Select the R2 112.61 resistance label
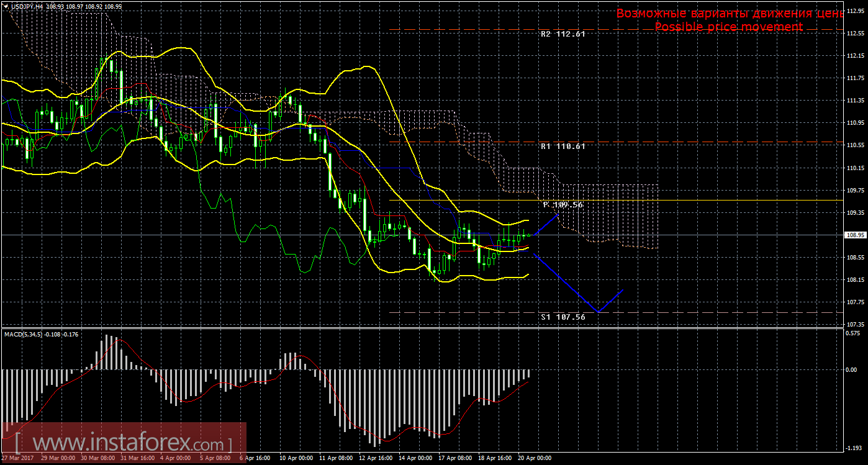 (563, 35)
